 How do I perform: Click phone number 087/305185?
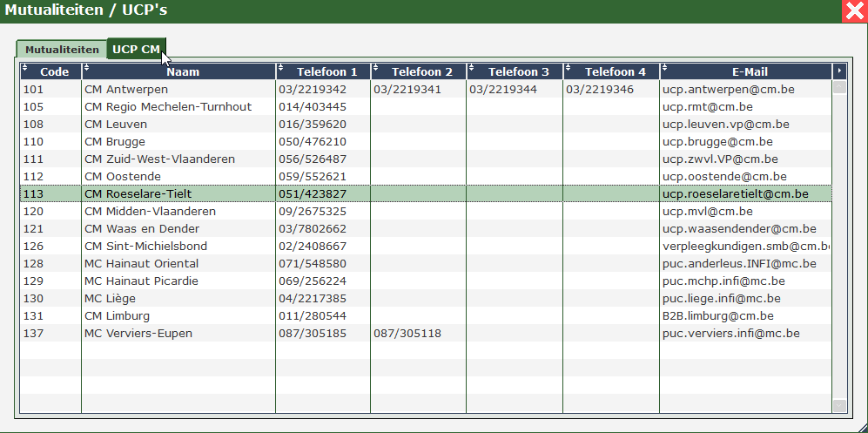click(x=313, y=334)
